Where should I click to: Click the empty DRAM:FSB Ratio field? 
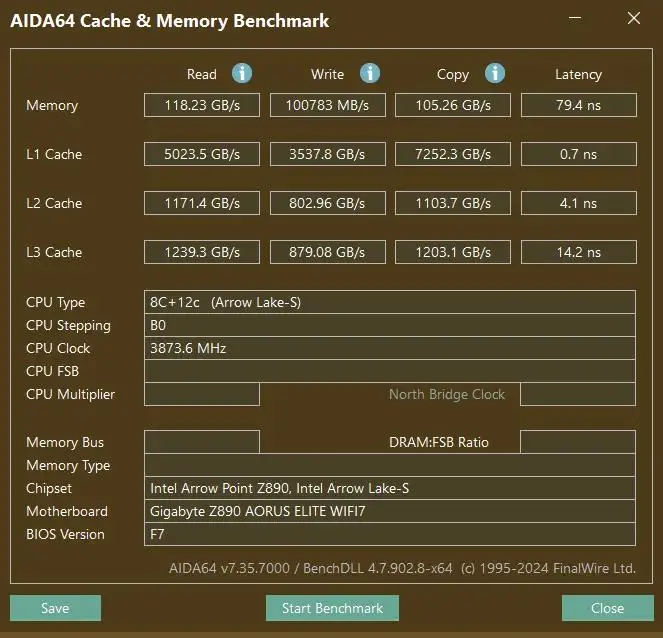pos(578,442)
